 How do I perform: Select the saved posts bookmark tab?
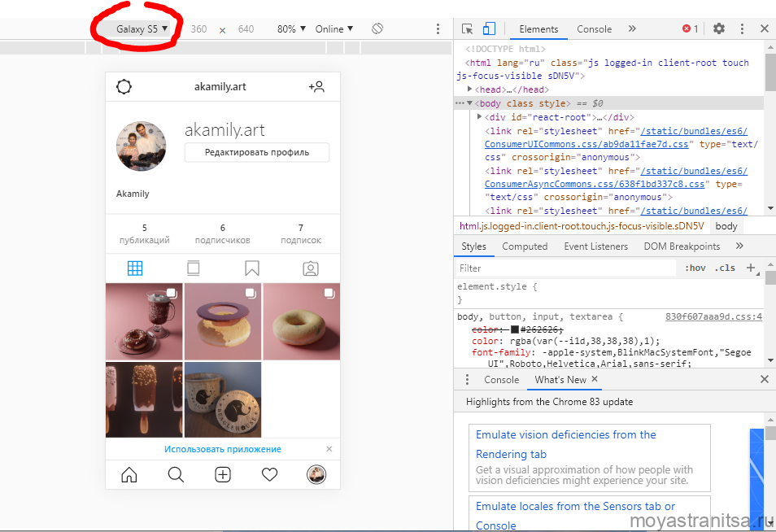252,268
